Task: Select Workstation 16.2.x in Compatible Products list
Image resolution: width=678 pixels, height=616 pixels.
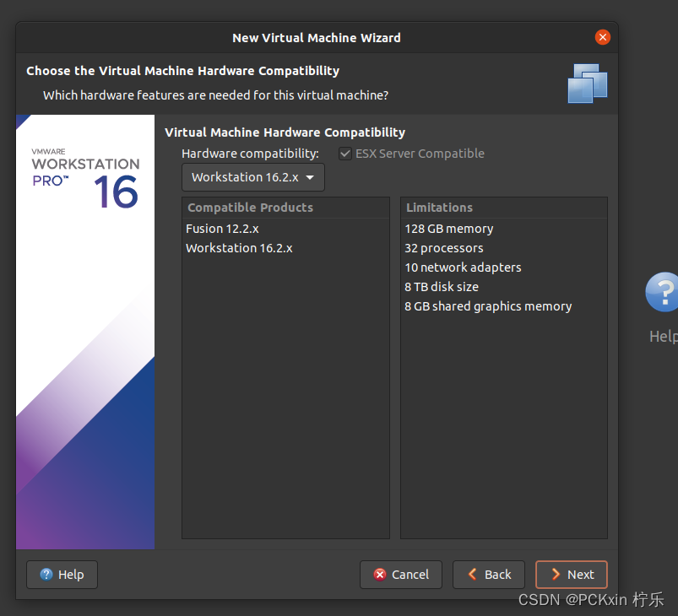Action: pyautogui.click(x=285, y=248)
